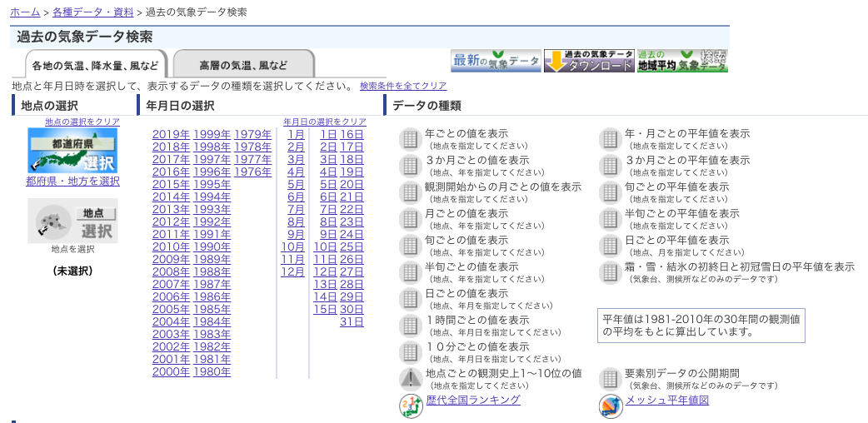Select the 各地の気温、降水量、風など tab
Viewport: 868px width, 423px height.
(95, 65)
